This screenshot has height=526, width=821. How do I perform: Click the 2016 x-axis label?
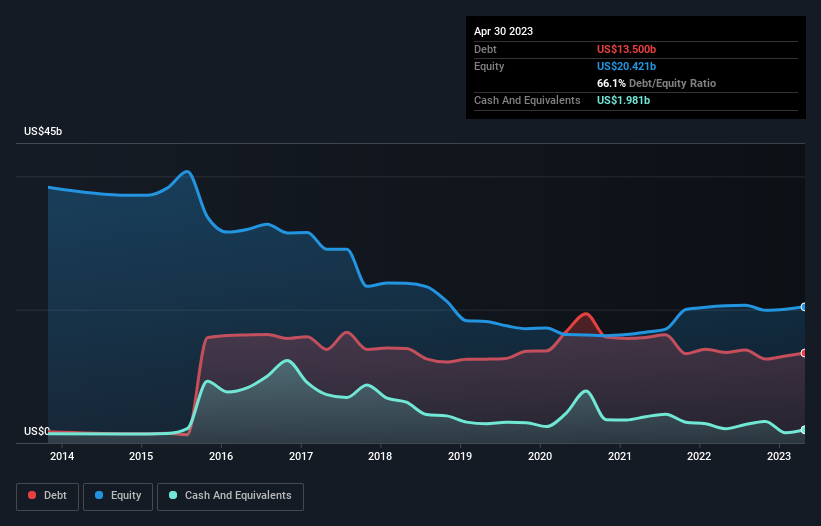pos(221,456)
